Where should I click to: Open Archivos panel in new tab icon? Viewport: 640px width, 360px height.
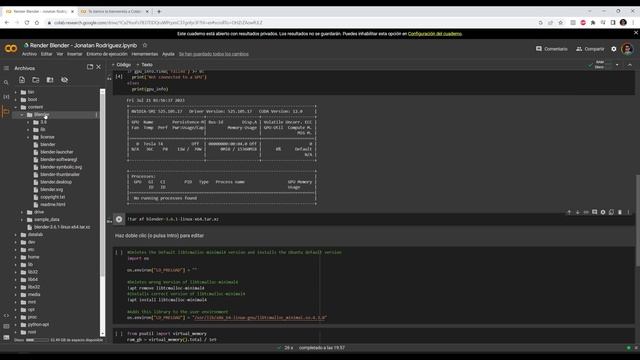90,67
